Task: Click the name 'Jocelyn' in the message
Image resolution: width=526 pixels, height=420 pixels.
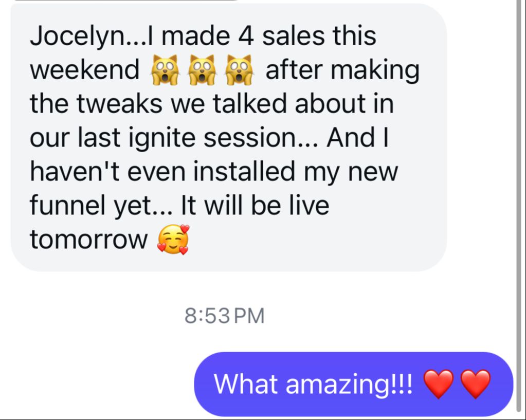Action: point(77,37)
